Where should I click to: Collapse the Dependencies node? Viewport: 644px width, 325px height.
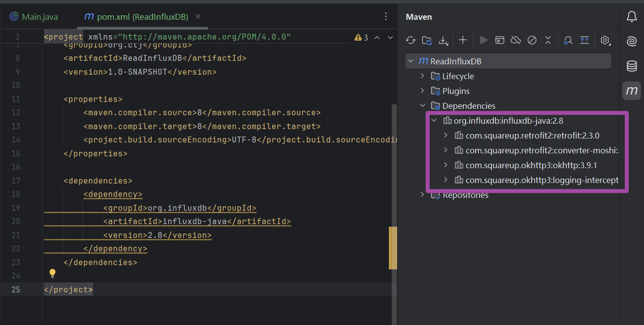coord(423,106)
